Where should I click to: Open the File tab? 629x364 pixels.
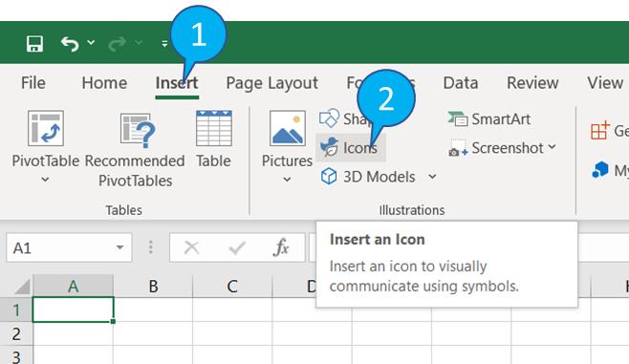(33, 83)
